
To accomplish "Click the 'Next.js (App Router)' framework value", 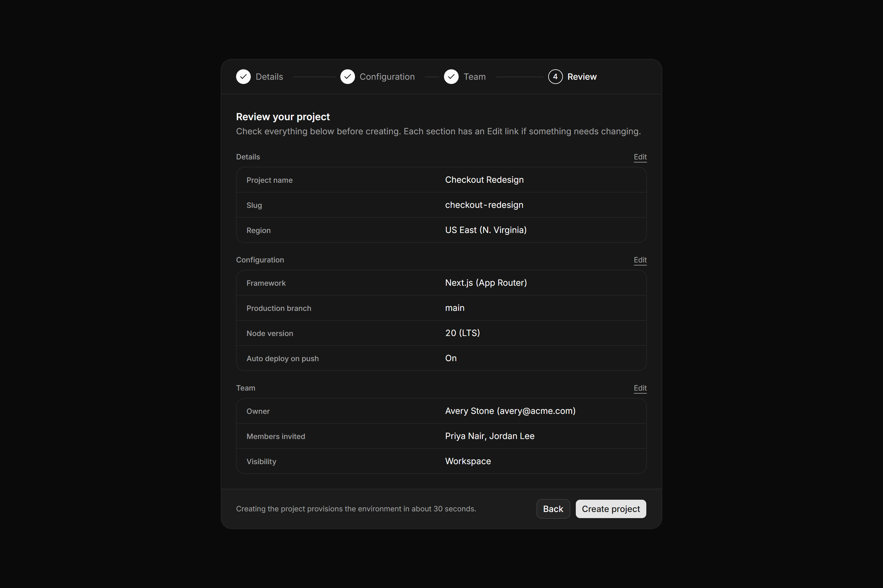I will tap(486, 283).
